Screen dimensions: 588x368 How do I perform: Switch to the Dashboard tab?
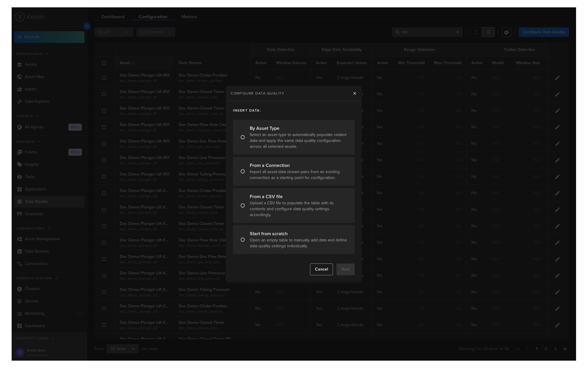pyautogui.click(x=113, y=17)
